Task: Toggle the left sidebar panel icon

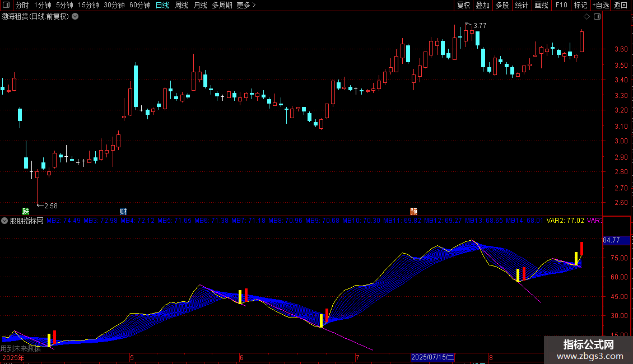Action: 6,5
